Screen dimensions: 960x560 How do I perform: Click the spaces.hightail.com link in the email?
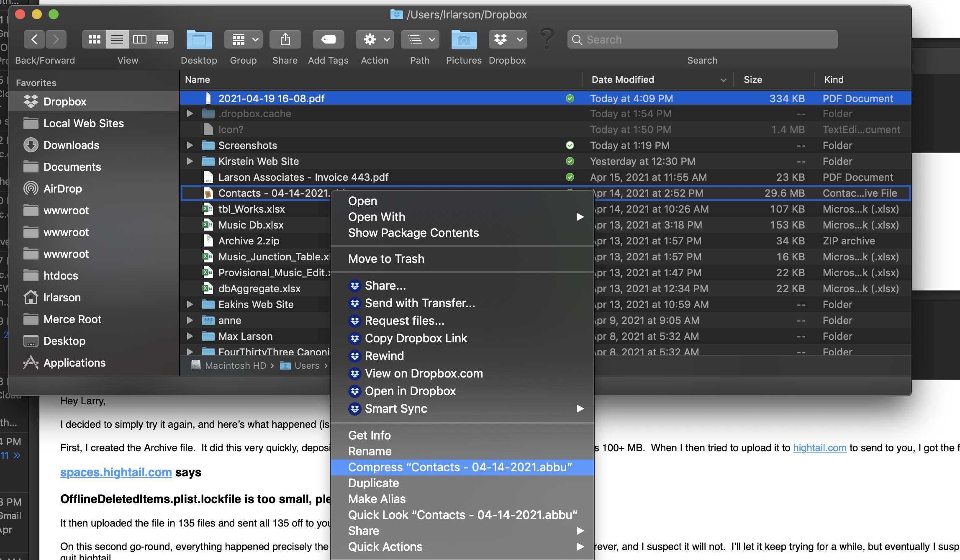tap(116, 473)
